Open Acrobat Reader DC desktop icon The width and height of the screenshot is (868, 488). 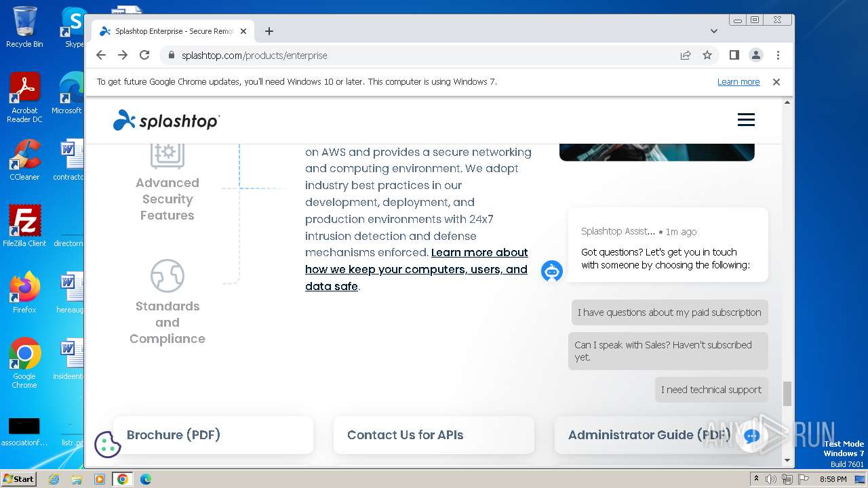(24, 98)
